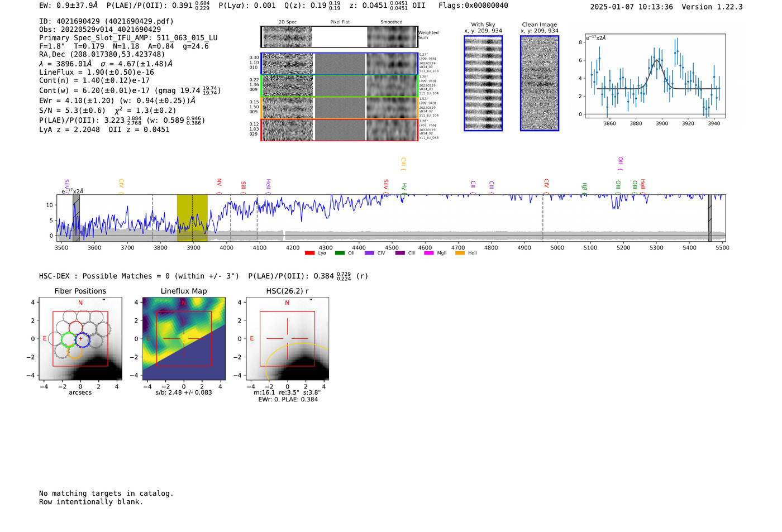Click 'Row intentionally blank.' text
Viewport: 782px width, 532px height.
point(91,502)
